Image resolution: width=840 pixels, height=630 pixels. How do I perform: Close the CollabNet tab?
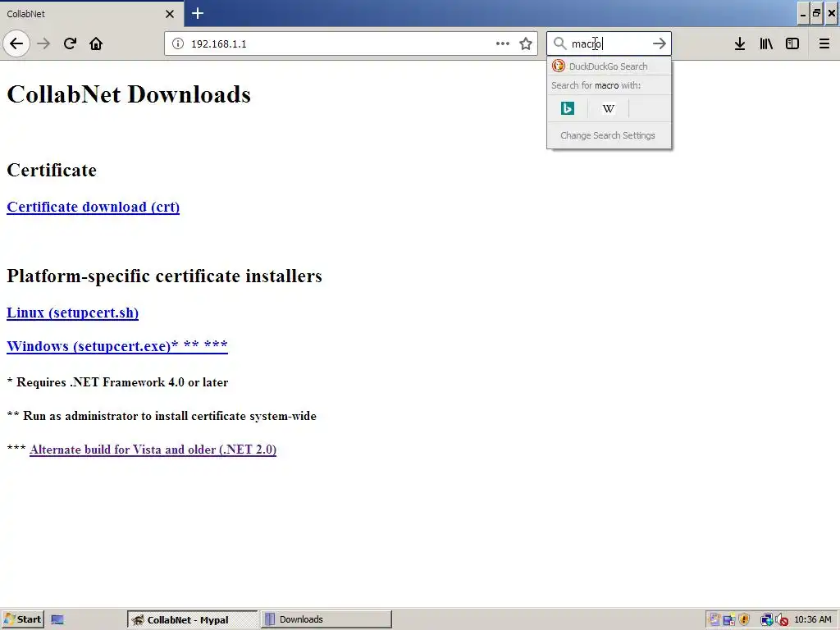(170, 14)
